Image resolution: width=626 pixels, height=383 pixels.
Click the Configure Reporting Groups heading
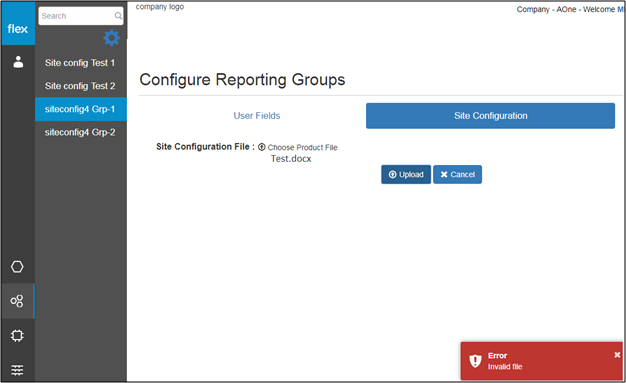[x=242, y=79]
